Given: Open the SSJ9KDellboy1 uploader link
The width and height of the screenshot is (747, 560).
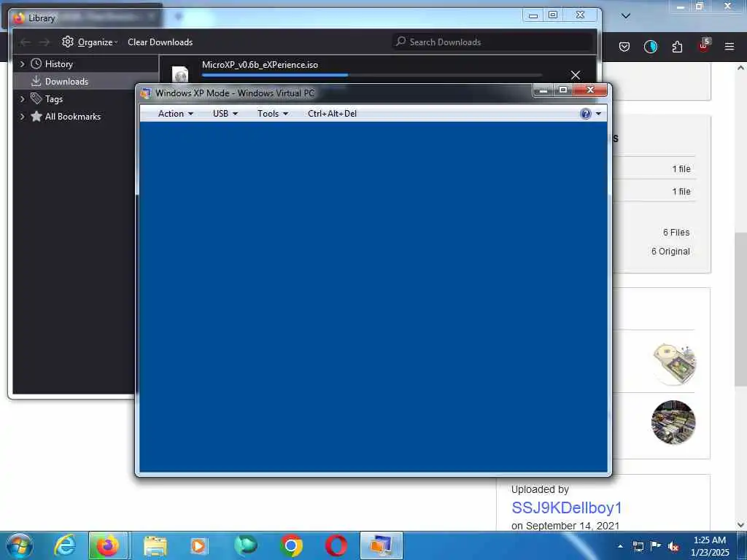Looking at the screenshot, I should [x=566, y=507].
